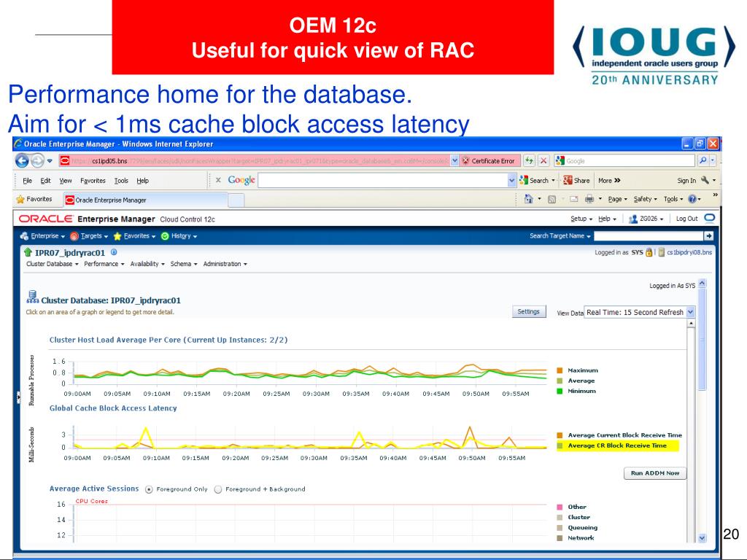Image resolution: width=747 pixels, height=560 pixels.
Task: Open the Setup dropdown menu
Action: point(581,219)
